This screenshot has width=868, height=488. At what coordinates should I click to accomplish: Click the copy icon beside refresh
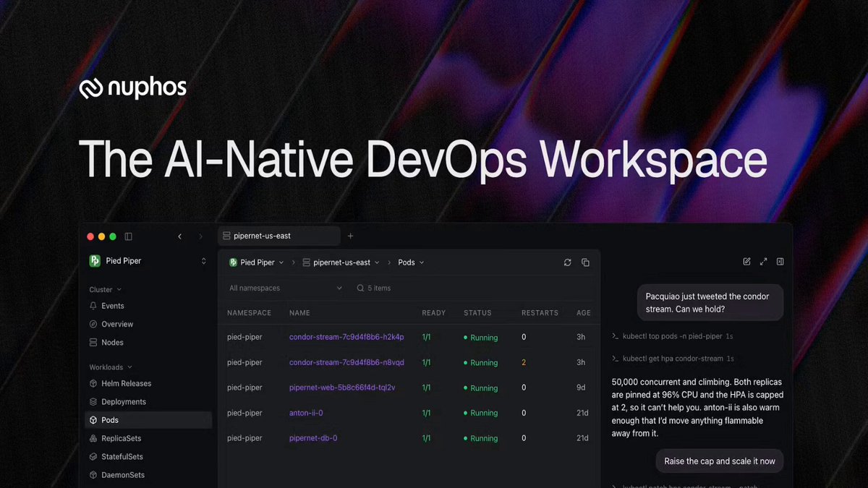[x=586, y=262]
